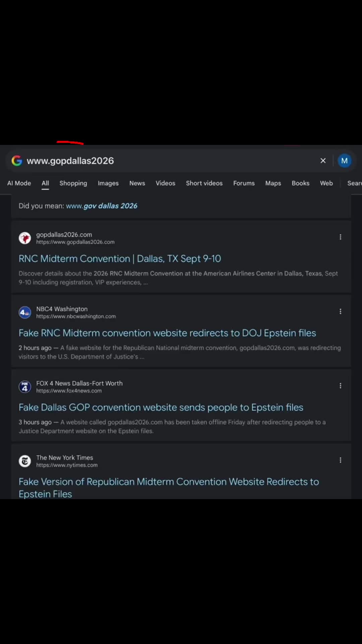This screenshot has height=644, width=362.
Task: Open 'Fake Version of Republican Midterm Convention' headline
Action: (x=169, y=488)
